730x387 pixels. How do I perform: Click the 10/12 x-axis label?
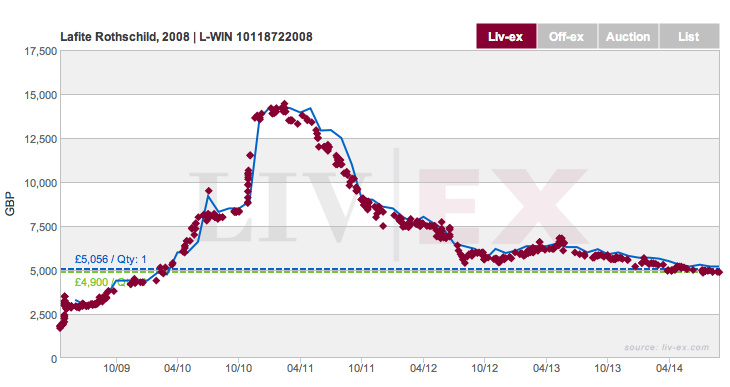click(x=485, y=368)
